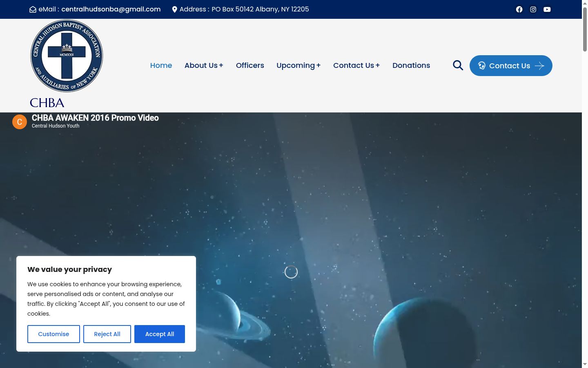Expand the Upcoming menu

(x=298, y=65)
